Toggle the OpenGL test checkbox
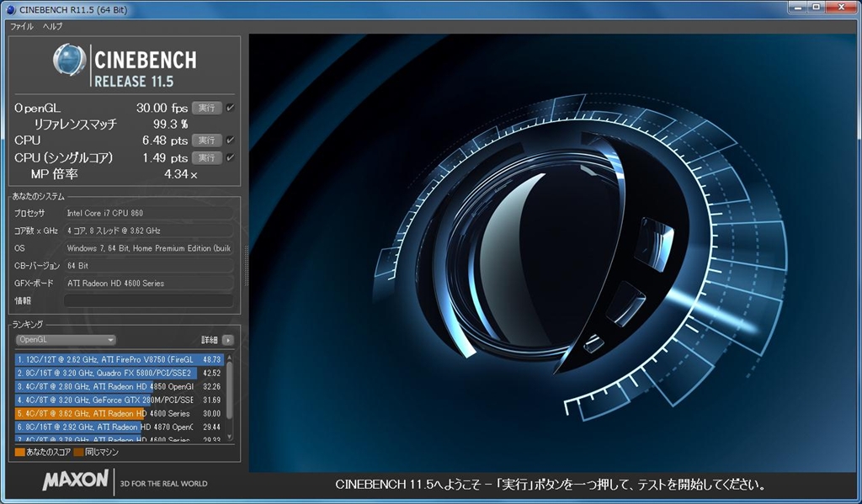Image resolution: width=862 pixels, height=504 pixels. point(231,108)
